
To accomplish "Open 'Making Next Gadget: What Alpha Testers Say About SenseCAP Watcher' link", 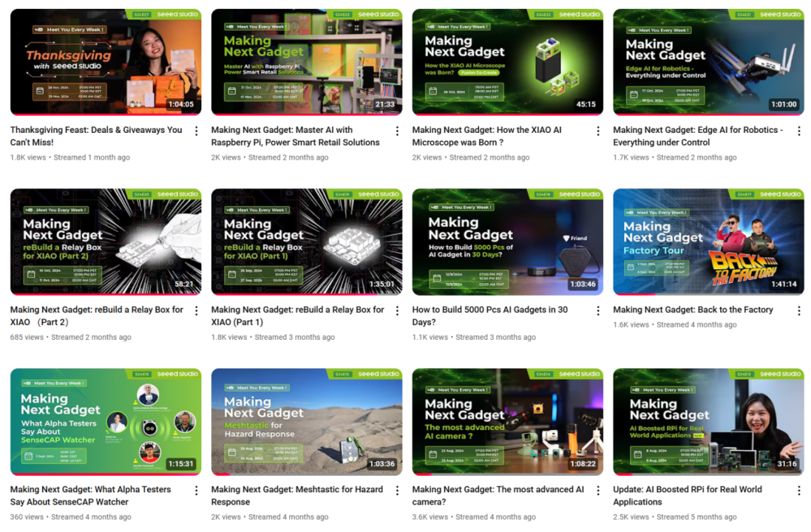I will [x=90, y=495].
